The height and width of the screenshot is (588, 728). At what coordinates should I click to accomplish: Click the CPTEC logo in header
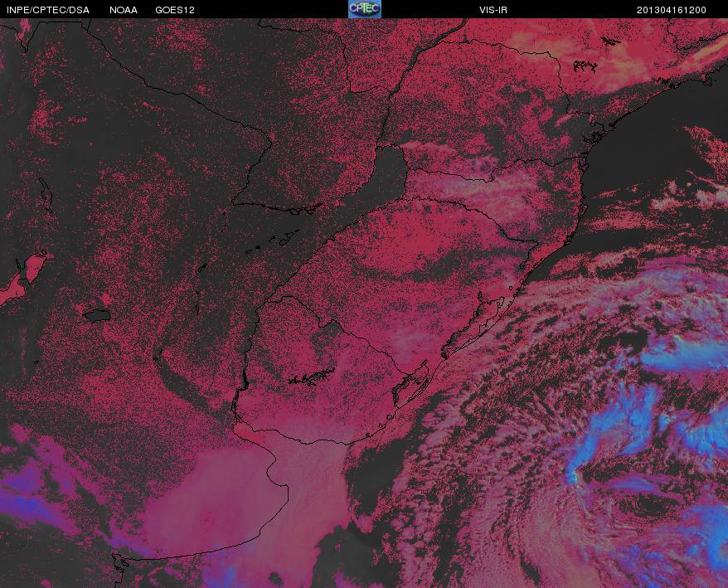pos(365,9)
